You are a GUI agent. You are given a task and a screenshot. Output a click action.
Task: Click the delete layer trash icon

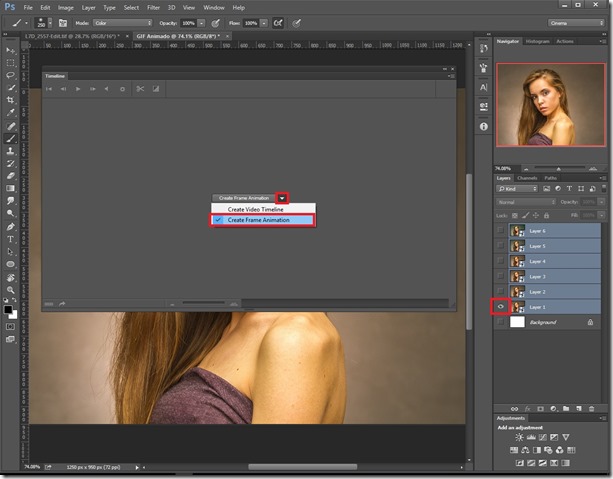pyautogui.click(x=591, y=409)
